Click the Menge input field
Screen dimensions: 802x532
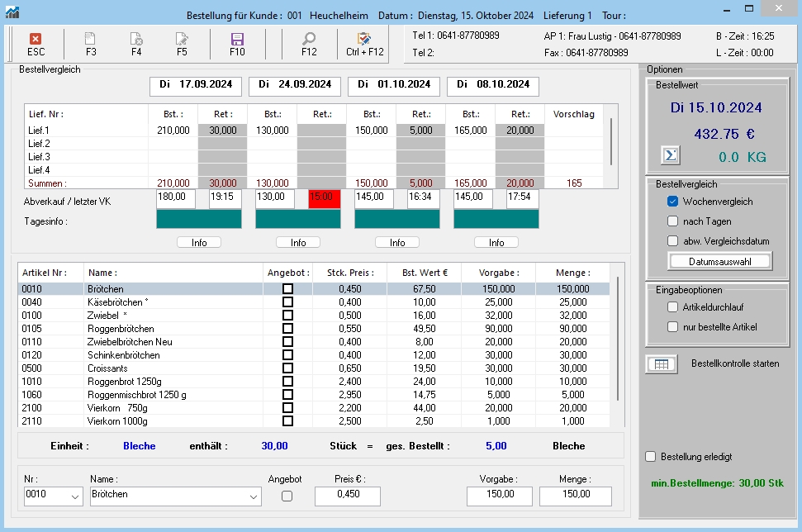(575, 496)
